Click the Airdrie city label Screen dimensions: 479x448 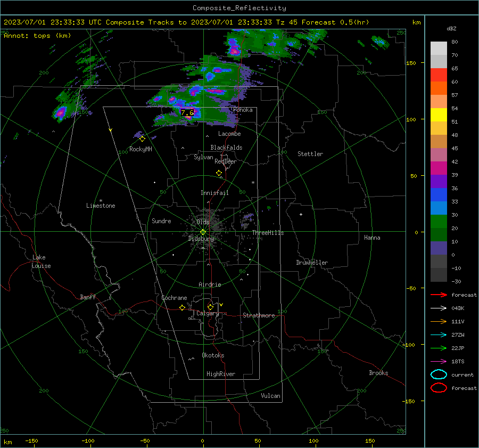point(210,284)
